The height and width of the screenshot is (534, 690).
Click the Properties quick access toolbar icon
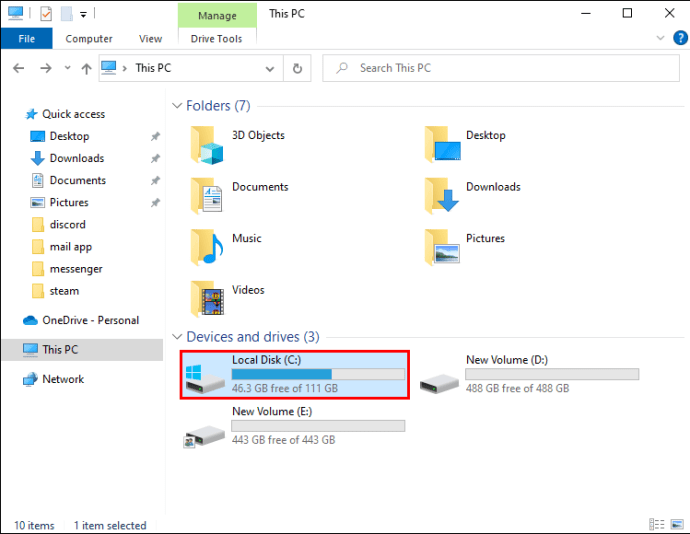(46, 14)
